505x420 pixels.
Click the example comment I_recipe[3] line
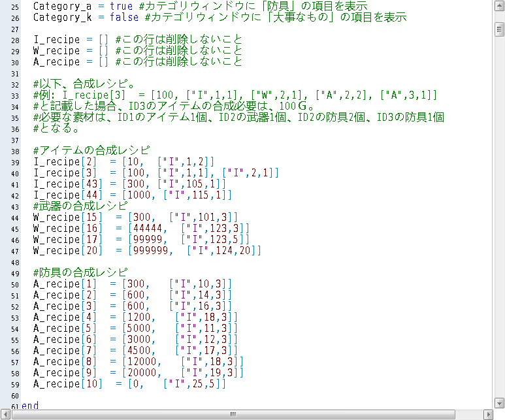[x=235, y=95]
